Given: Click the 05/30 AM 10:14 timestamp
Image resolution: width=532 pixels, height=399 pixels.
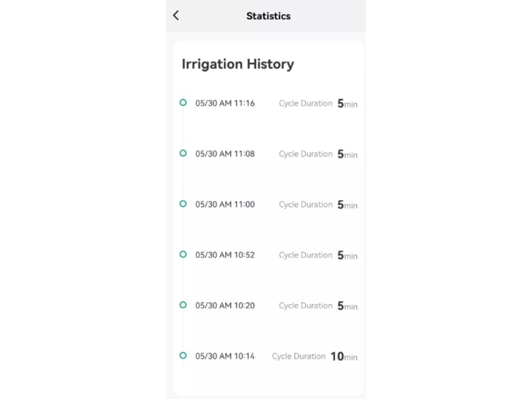Looking at the screenshot, I should 225,356.
